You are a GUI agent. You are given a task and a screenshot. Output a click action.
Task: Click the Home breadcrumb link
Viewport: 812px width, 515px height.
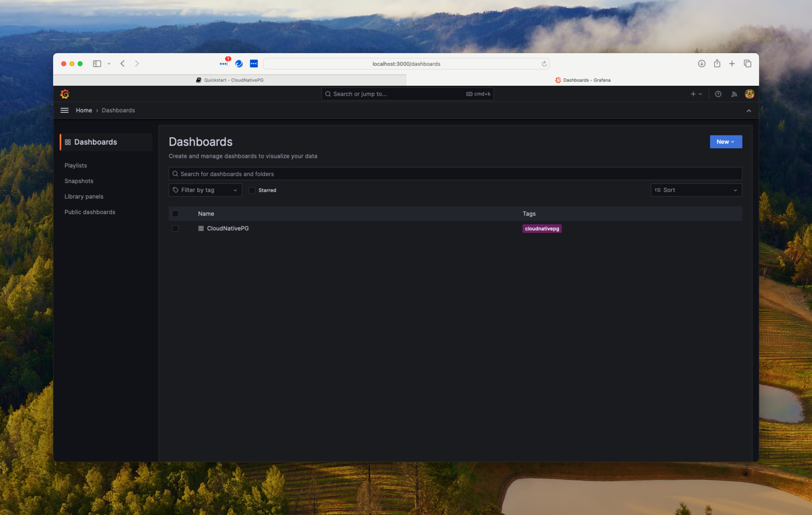click(x=84, y=110)
